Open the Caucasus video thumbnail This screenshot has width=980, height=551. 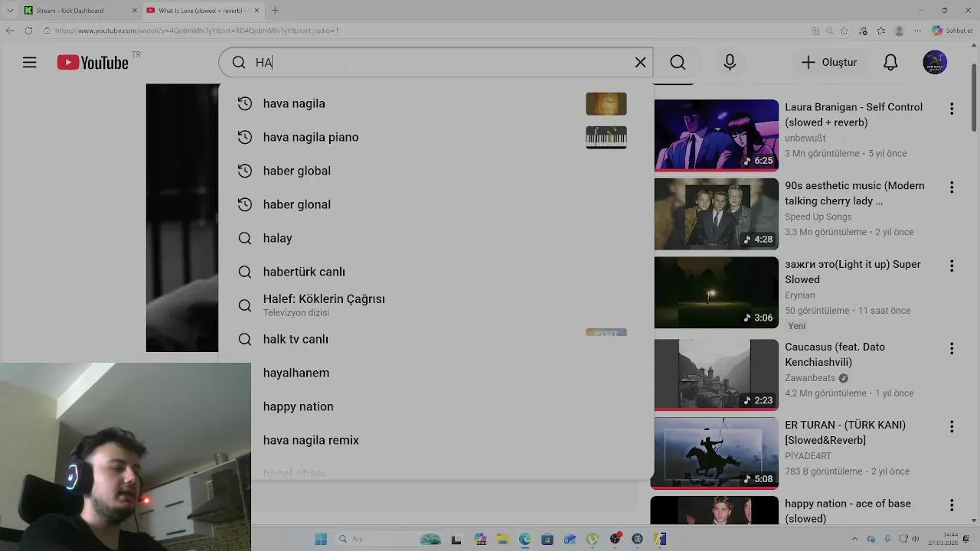pos(716,374)
